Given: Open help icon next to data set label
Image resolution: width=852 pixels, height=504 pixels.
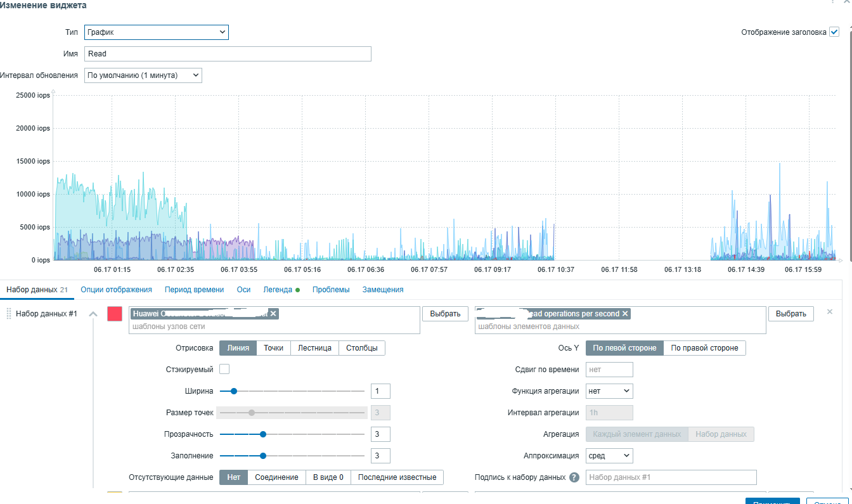Looking at the screenshot, I should (574, 477).
